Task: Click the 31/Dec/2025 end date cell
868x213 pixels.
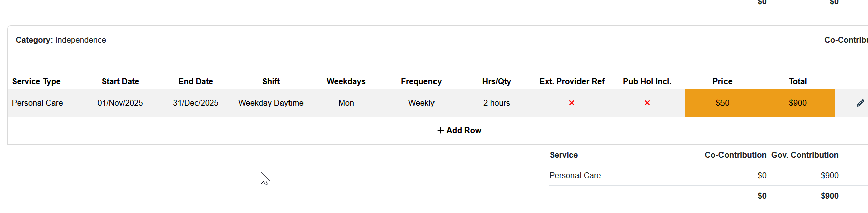Action: pos(196,103)
